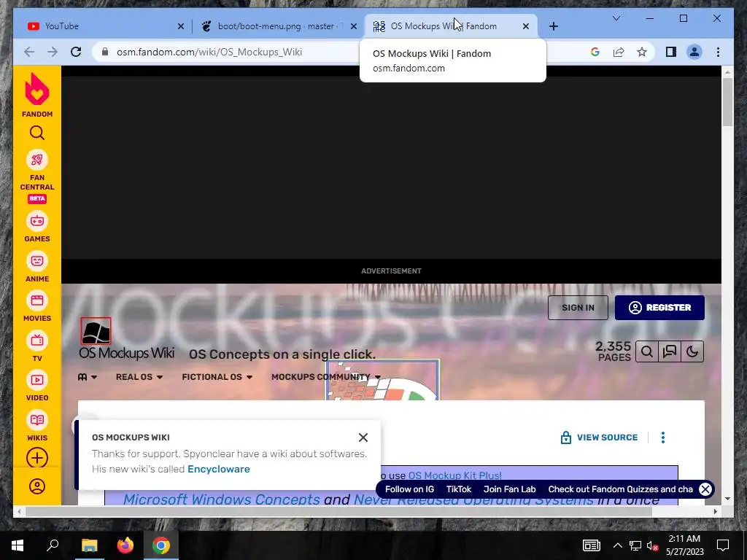Reload the page
This screenshot has height=560, width=747.
tap(76, 52)
